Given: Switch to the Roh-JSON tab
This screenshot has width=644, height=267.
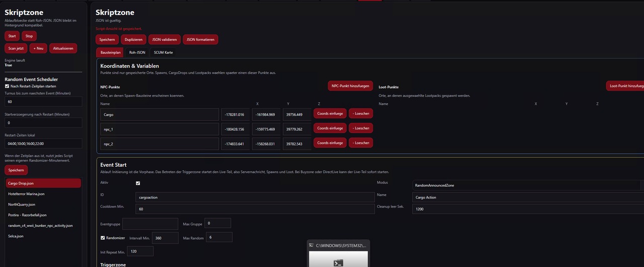Looking at the screenshot, I should 137,52.
